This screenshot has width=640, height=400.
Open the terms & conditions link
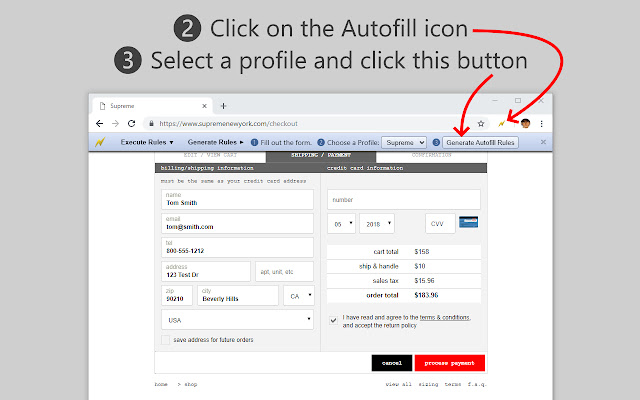click(444, 317)
